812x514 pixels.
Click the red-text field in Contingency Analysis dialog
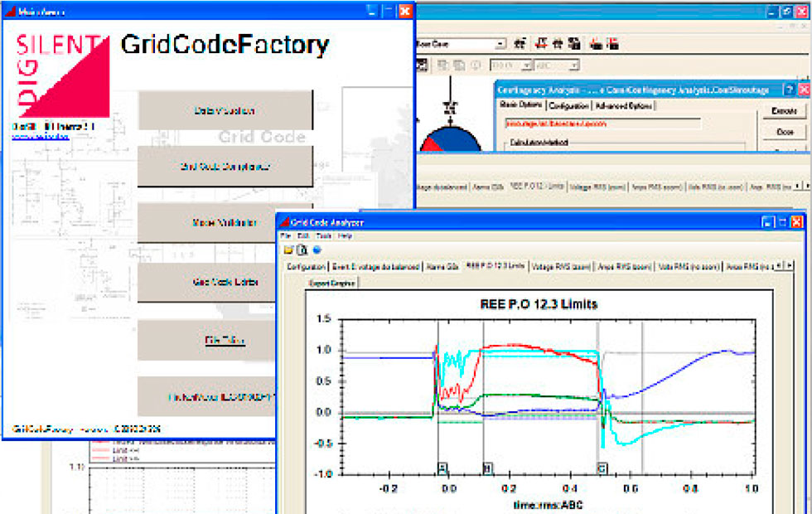tap(603, 124)
